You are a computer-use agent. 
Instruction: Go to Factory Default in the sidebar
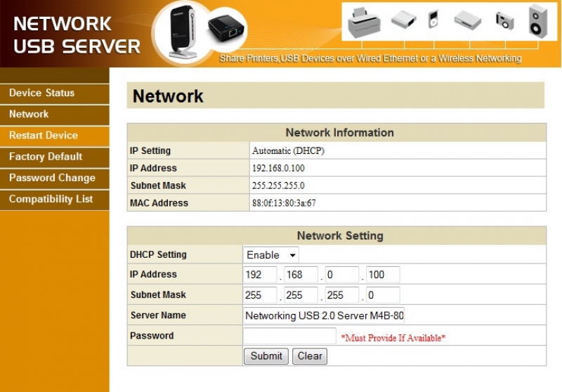[x=45, y=157]
